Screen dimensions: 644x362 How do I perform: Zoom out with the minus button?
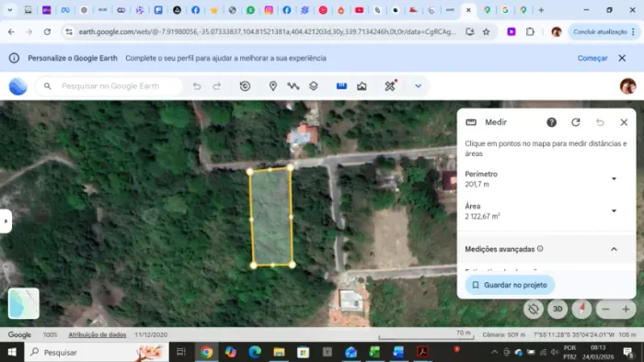pyautogui.click(x=605, y=310)
